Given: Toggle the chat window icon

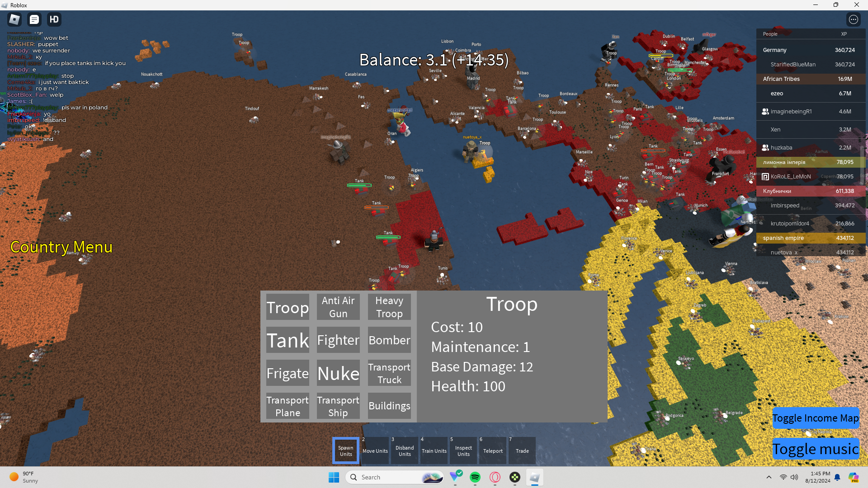Looking at the screenshot, I should [34, 19].
